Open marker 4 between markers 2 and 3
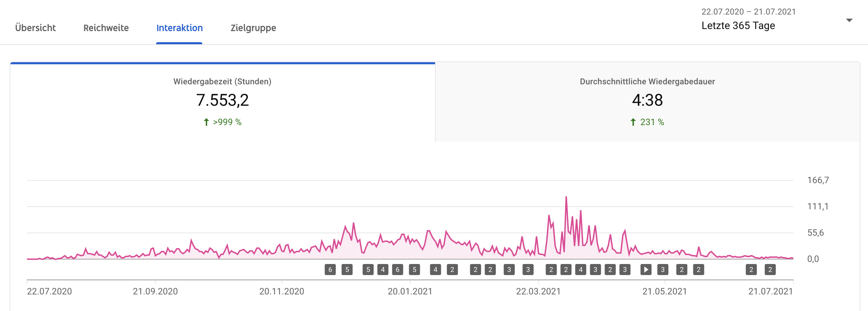The height and width of the screenshot is (311, 868). tap(581, 270)
